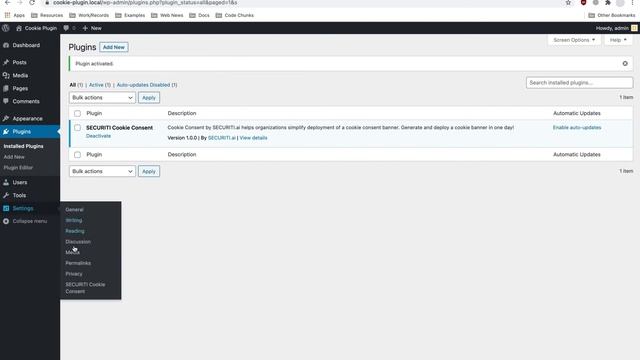Image resolution: width=640 pixels, height=360 pixels.
Task: Dismiss the Plugin activated notice
Action: (625, 64)
